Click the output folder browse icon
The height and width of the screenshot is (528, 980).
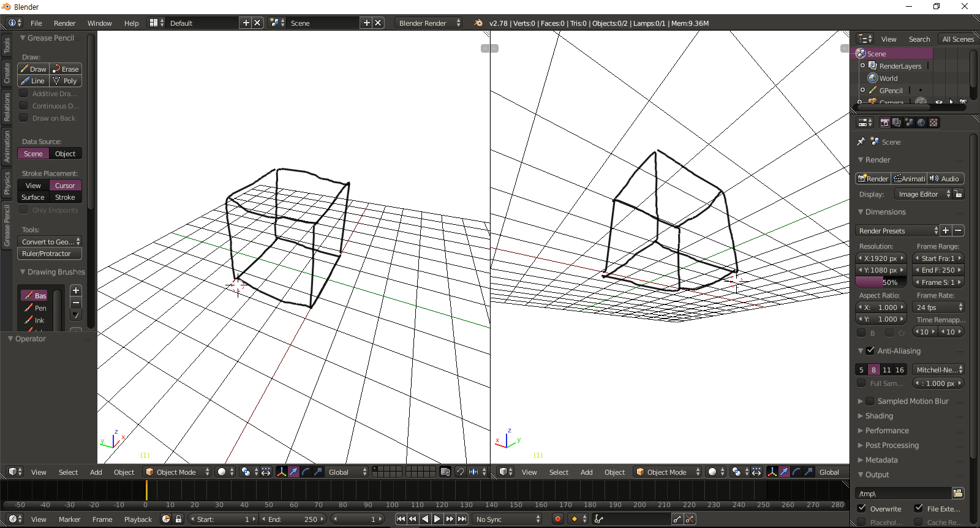click(x=958, y=493)
